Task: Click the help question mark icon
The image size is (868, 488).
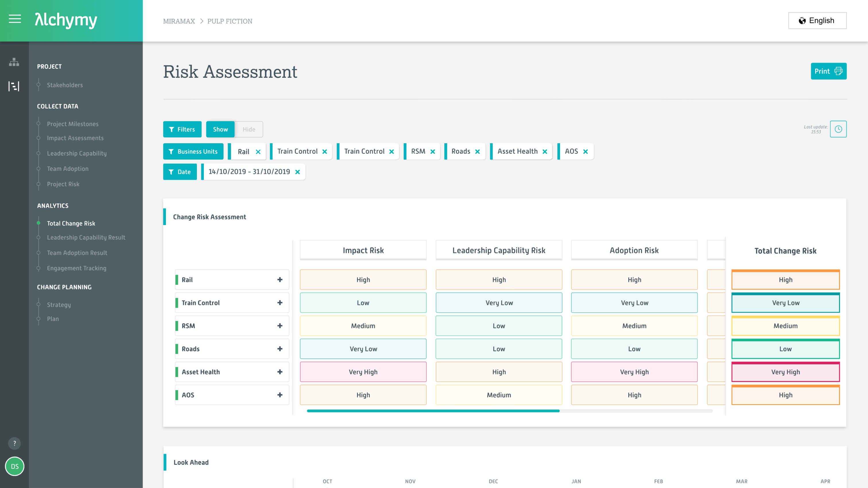Action: pos(14,444)
